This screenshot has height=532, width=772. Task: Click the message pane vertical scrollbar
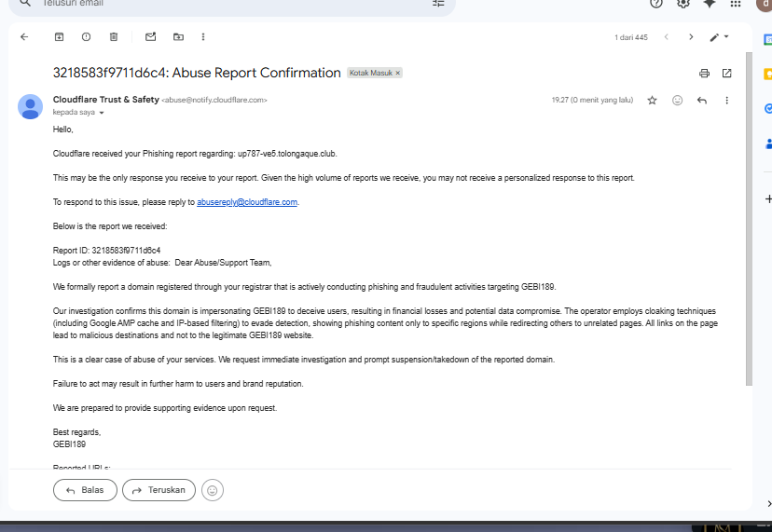click(749, 219)
